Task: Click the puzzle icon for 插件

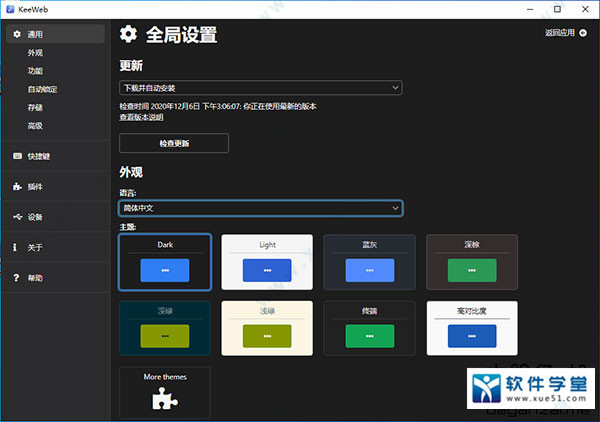Action: coord(17,186)
